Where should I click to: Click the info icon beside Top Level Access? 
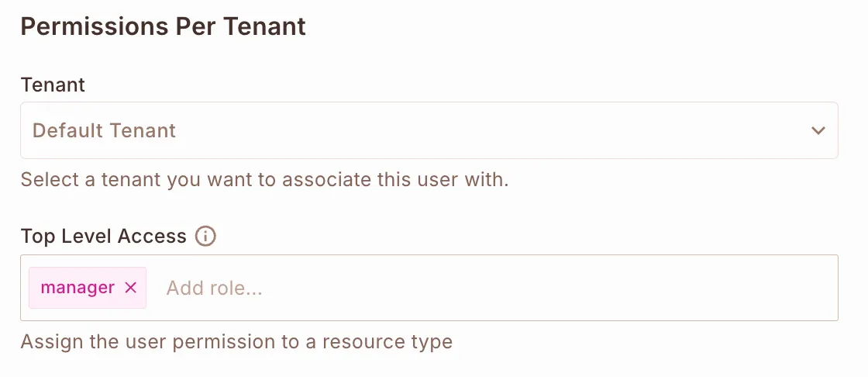point(205,237)
